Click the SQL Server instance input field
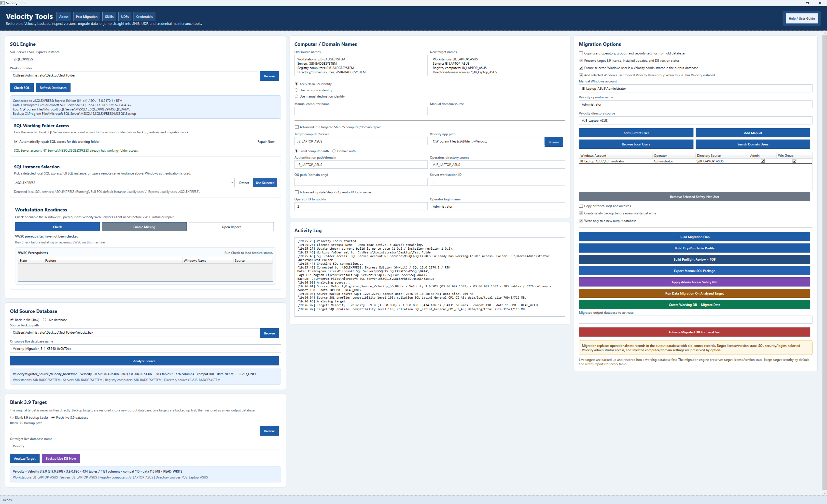The width and height of the screenshot is (827, 504). (145, 59)
